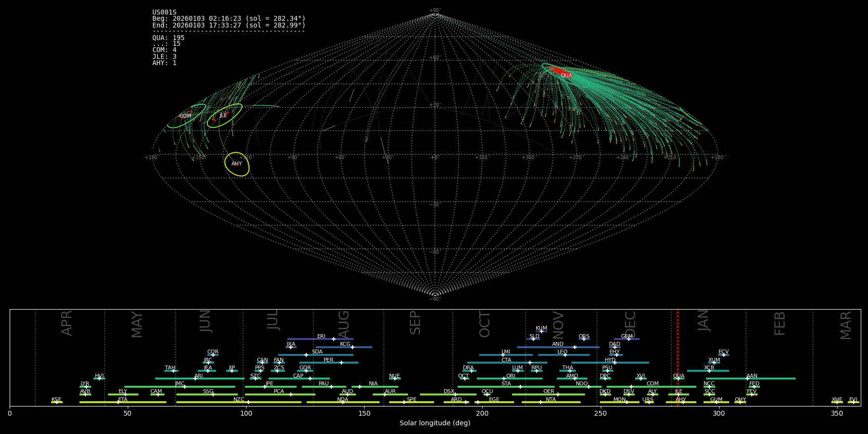This screenshot has height=434, width=868.
Task: Select the PER shower label in the timeline
Action: tap(328, 360)
